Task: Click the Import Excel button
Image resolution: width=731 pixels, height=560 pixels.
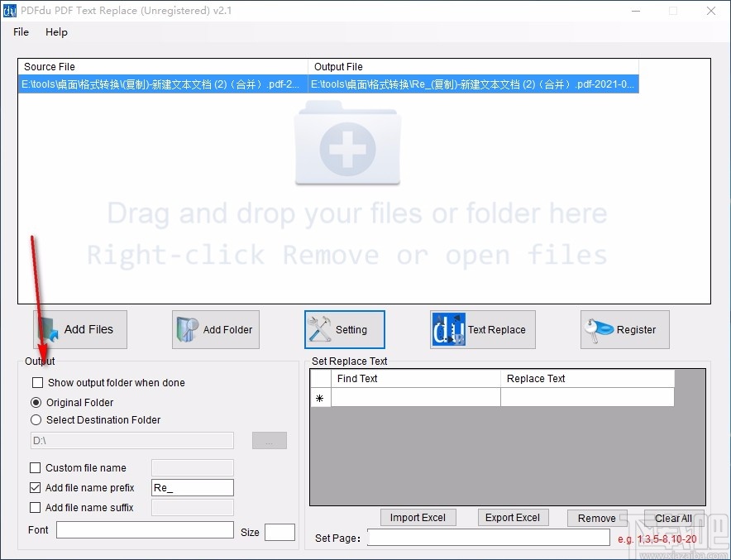Action: (418, 517)
